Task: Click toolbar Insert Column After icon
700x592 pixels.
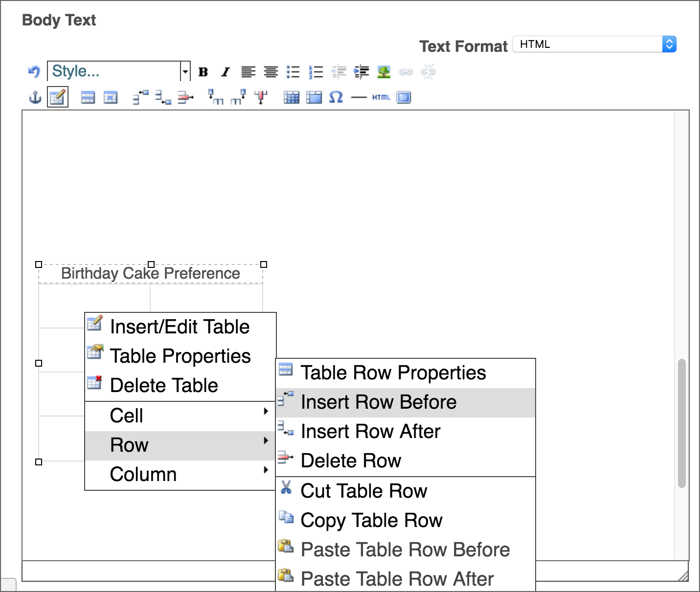Action: [238, 97]
